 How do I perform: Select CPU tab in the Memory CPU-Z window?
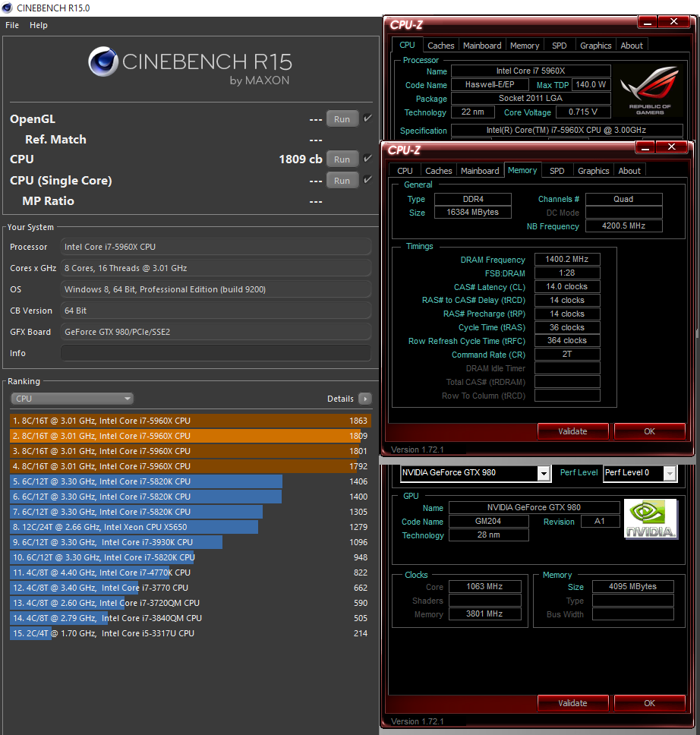point(405,171)
